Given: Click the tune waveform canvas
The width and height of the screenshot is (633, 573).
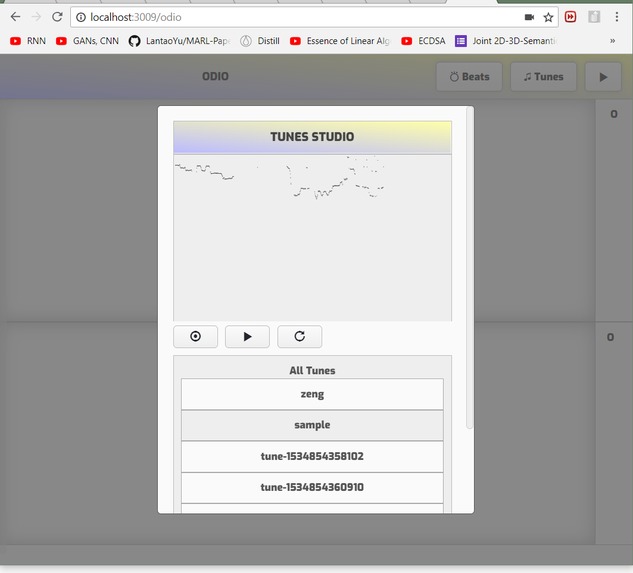Looking at the screenshot, I should coord(312,238).
